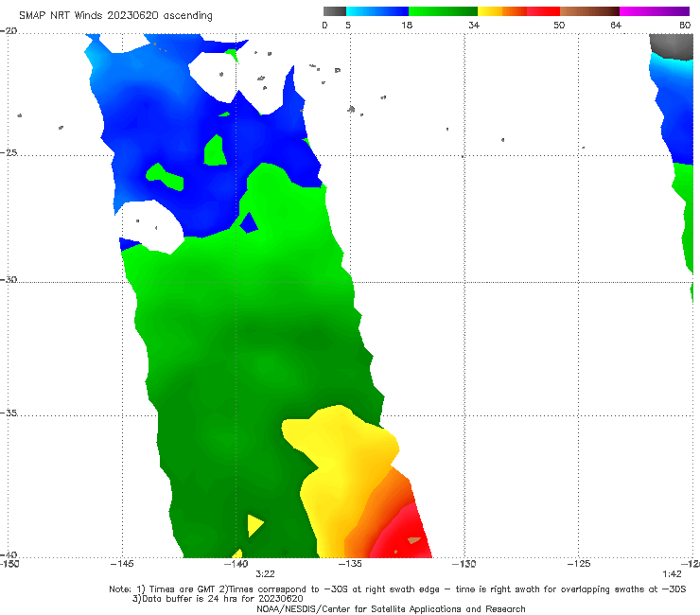Pick the magenta-purple segment of the colorbar
The height and width of the screenshot is (615, 700).
coord(655,11)
